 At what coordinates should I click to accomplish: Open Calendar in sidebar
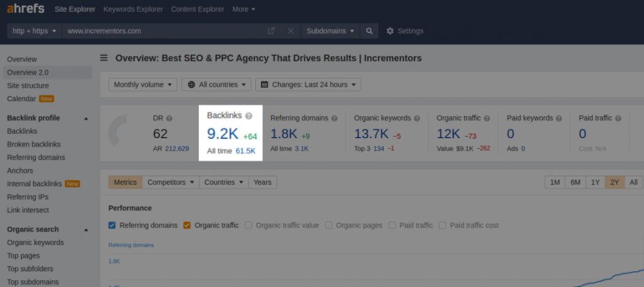coord(21,99)
